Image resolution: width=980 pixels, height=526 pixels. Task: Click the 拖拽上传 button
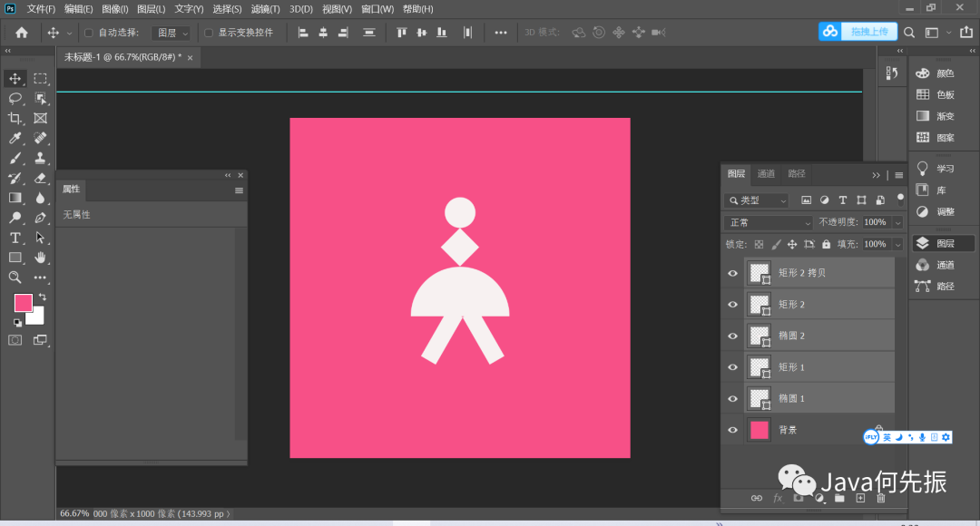pos(869,32)
